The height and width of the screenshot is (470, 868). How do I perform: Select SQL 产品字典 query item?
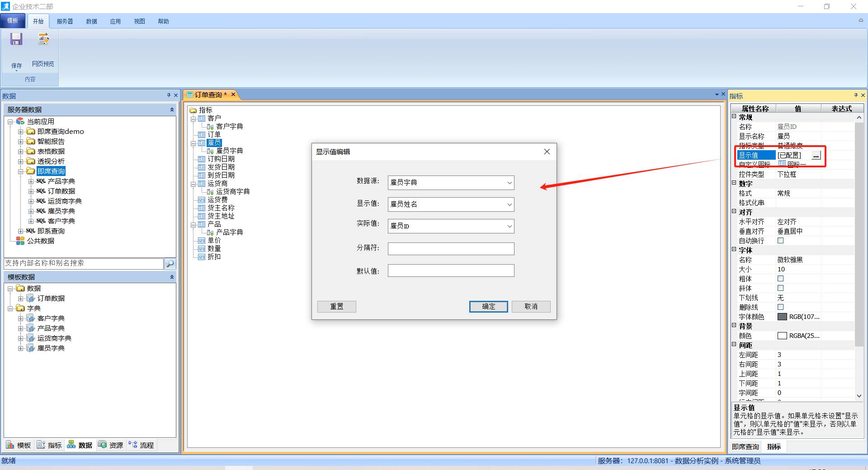point(61,181)
